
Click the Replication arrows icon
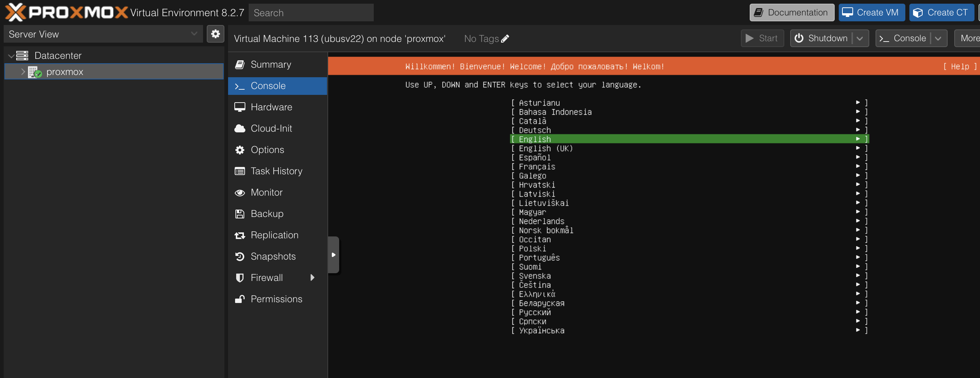[x=240, y=235]
